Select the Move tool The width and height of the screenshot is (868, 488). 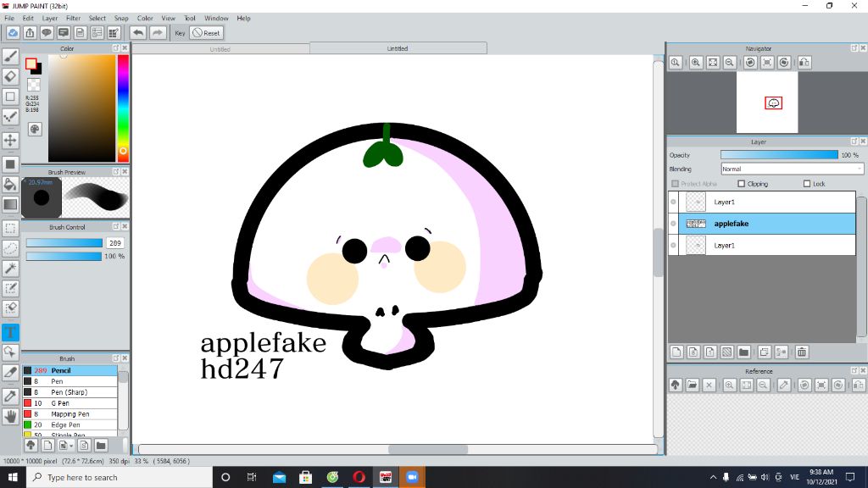[10, 140]
